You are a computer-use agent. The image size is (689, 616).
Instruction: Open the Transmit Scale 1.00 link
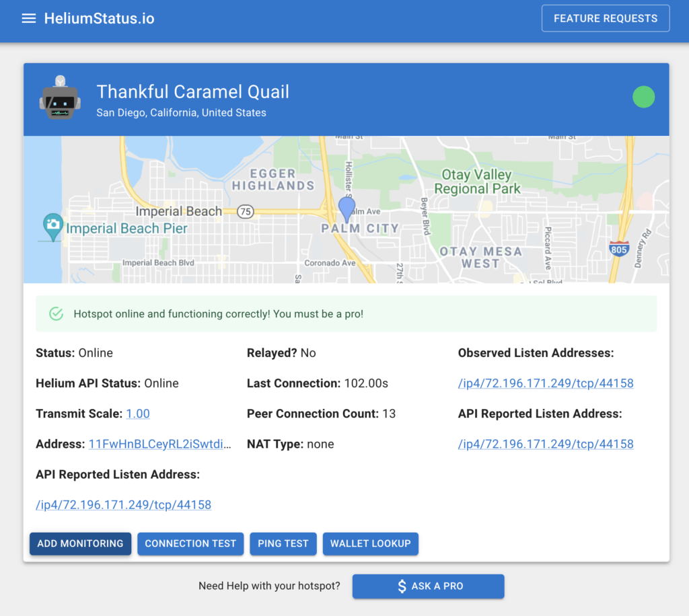click(x=138, y=414)
